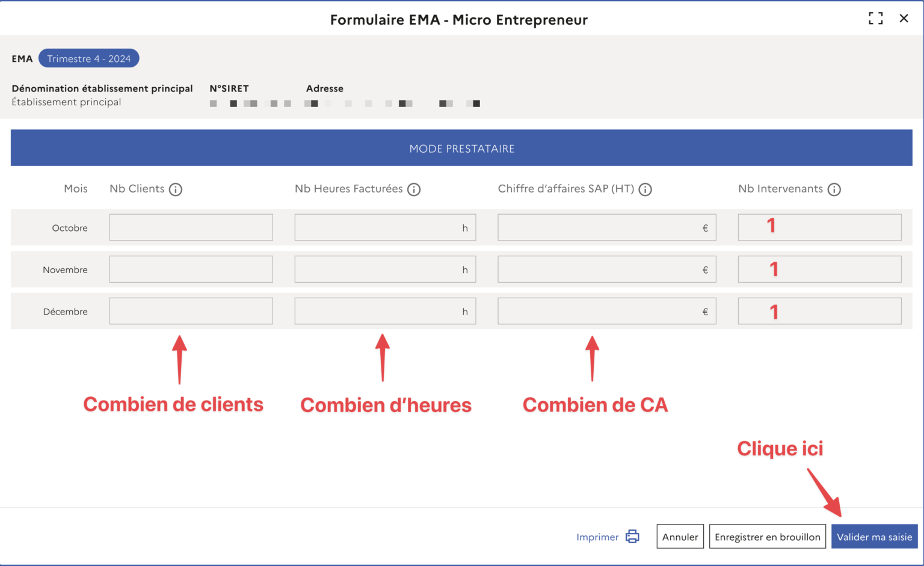
Task: Select the Trimestre 4 - 2024 badge
Action: point(88,58)
